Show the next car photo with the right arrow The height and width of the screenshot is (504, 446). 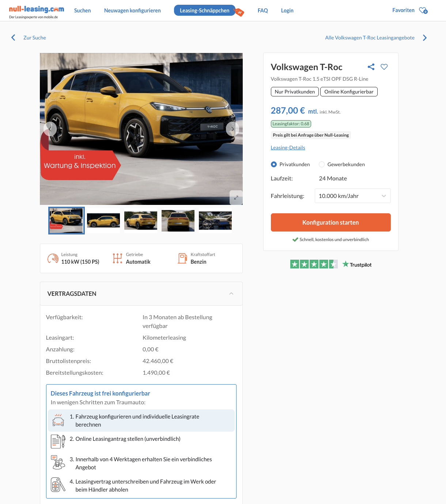[232, 129]
